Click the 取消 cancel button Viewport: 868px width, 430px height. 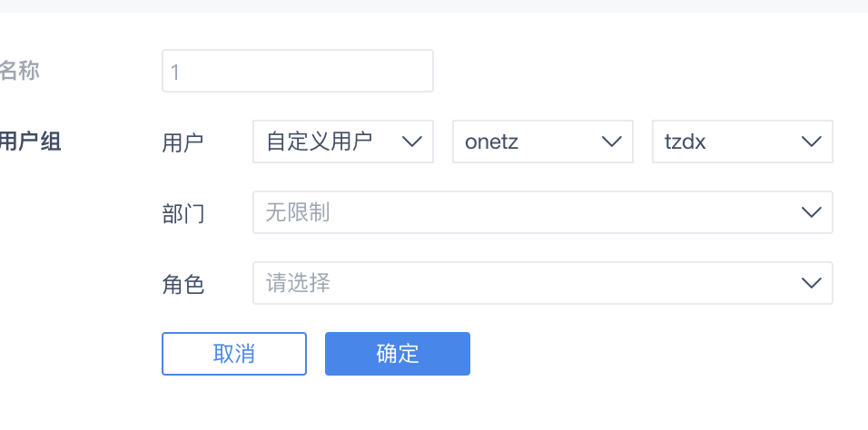coord(234,354)
